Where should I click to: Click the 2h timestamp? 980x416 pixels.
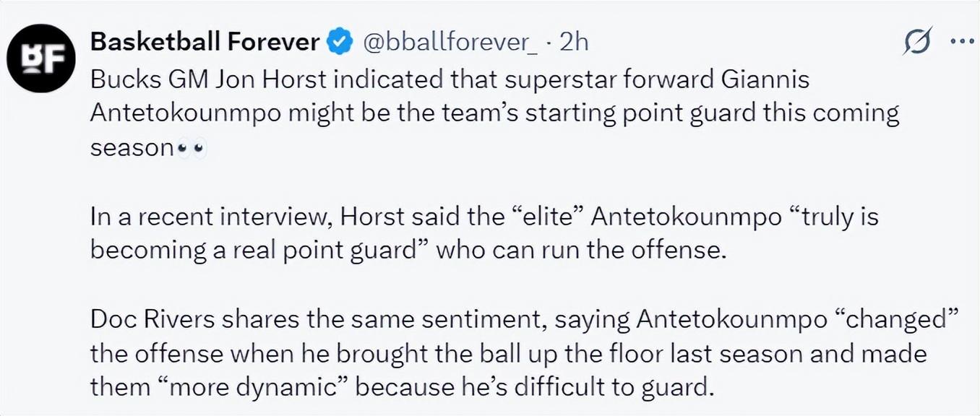coord(575,43)
